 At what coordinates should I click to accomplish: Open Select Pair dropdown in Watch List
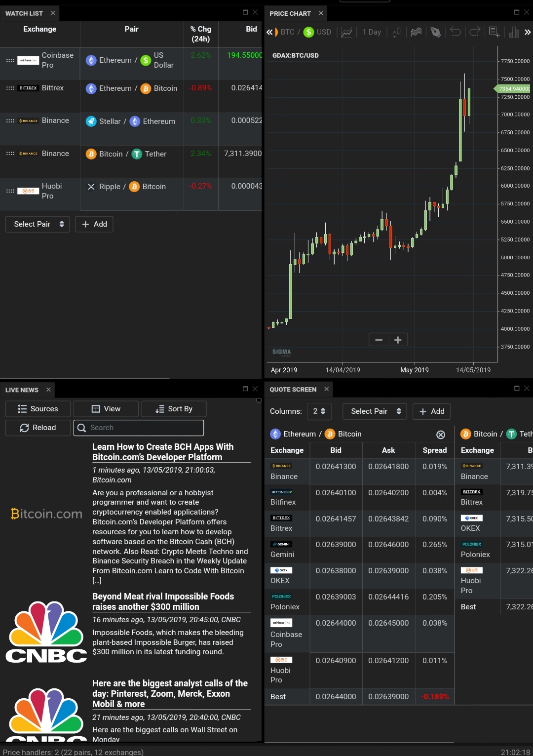click(x=38, y=224)
